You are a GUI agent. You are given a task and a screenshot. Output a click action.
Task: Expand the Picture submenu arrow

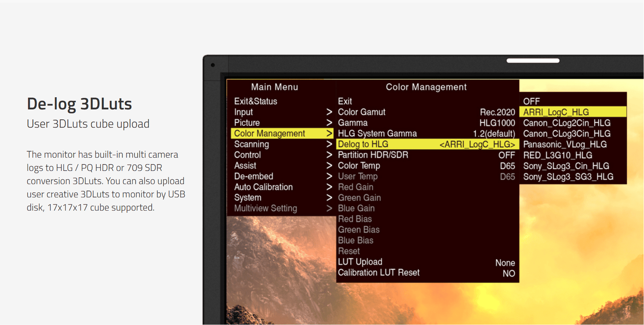[329, 123]
